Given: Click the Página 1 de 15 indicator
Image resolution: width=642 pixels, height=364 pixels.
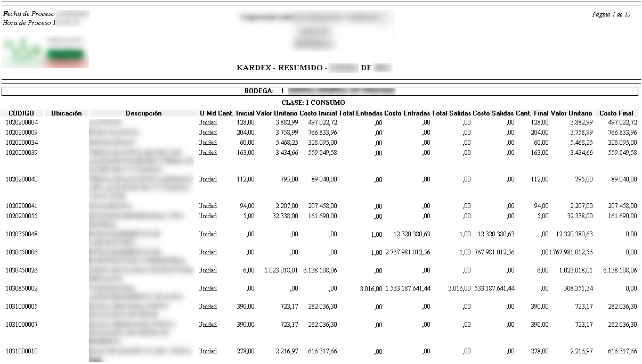Looking at the screenshot, I should (x=611, y=14).
